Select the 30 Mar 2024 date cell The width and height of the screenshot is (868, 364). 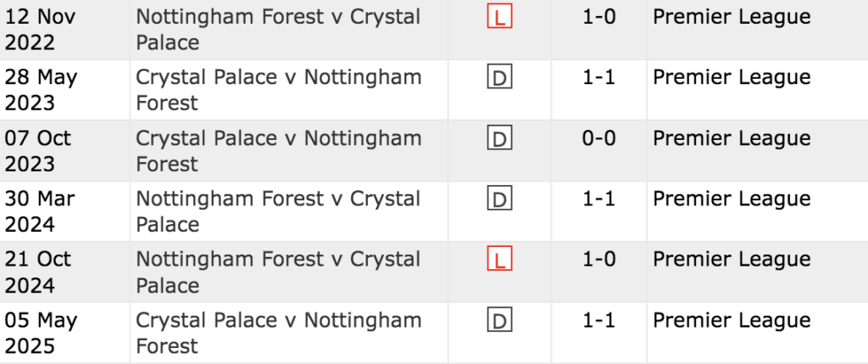coord(40,211)
